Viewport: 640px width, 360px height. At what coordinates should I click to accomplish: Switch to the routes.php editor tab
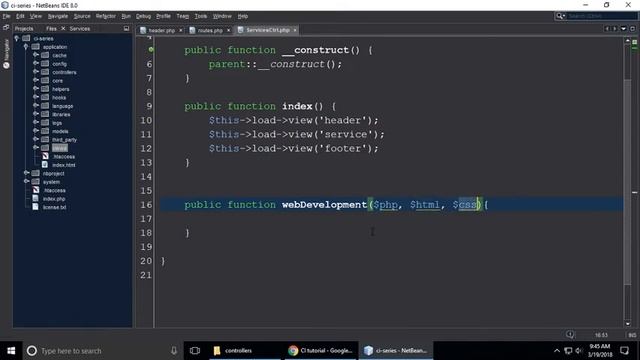coord(210,30)
